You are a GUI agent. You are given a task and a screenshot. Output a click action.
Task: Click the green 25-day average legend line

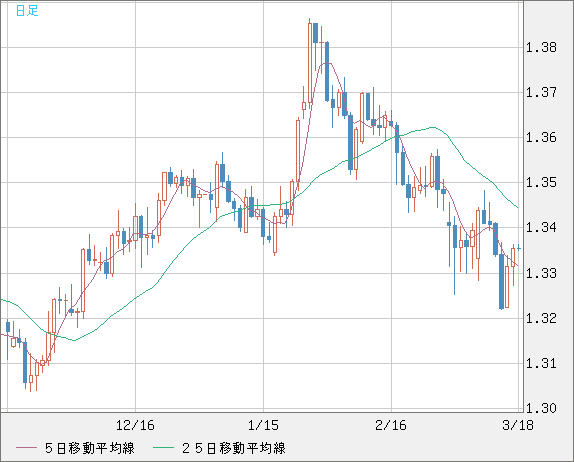[x=163, y=448]
